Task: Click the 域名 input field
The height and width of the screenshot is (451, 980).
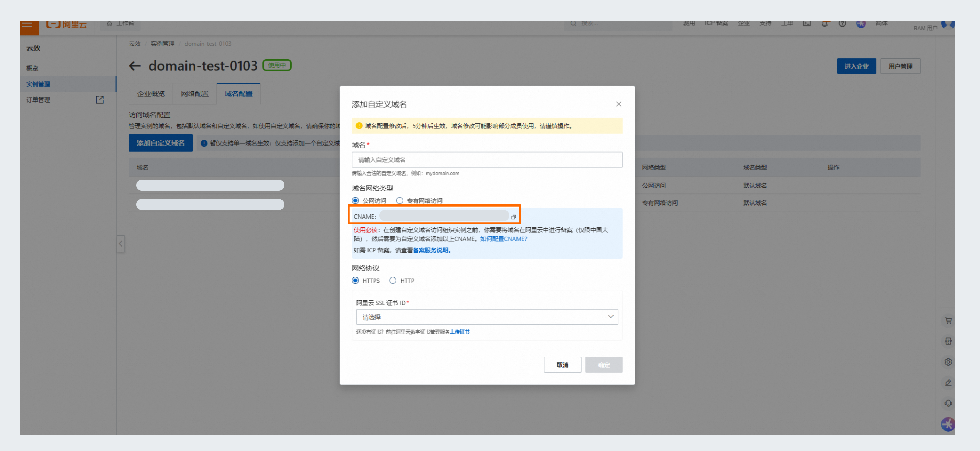Action: click(x=487, y=160)
